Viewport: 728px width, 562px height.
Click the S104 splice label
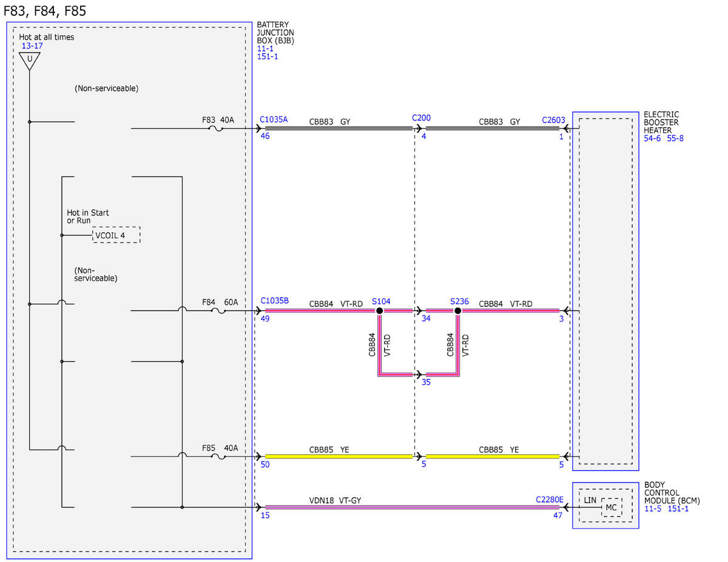[x=382, y=301]
